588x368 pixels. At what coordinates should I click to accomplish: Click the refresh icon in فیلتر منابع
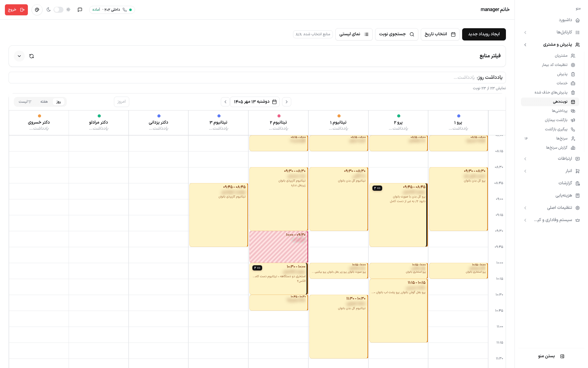(x=32, y=56)
